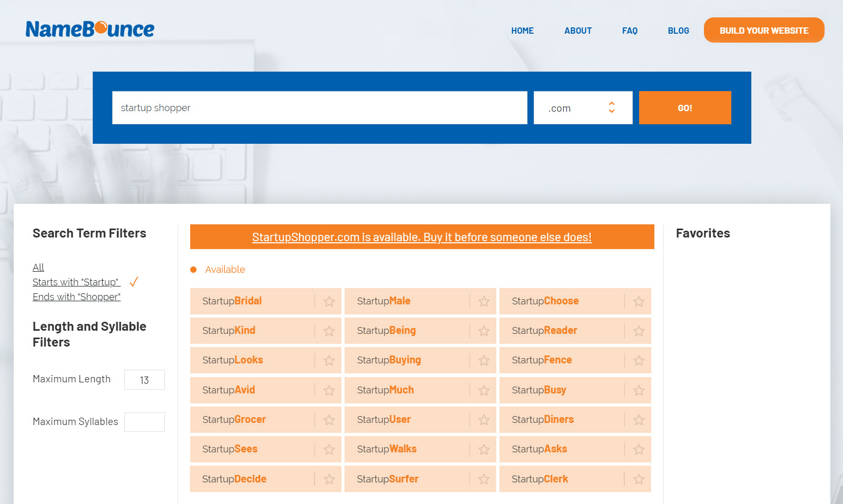Screen dimensions: 843x504
Task: Toggle the Starts with "Startup" filter
Action: [x=76, y=282]
